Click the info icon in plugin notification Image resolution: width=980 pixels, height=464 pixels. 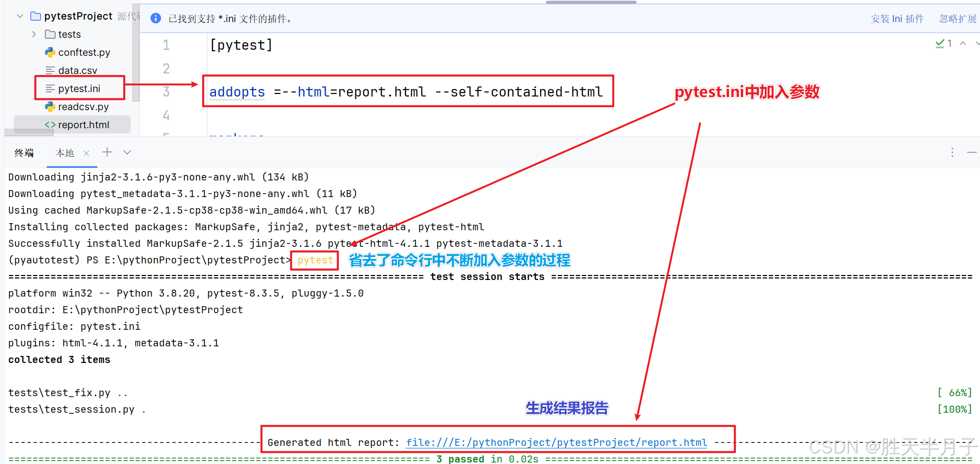click(x=156, y=19)
